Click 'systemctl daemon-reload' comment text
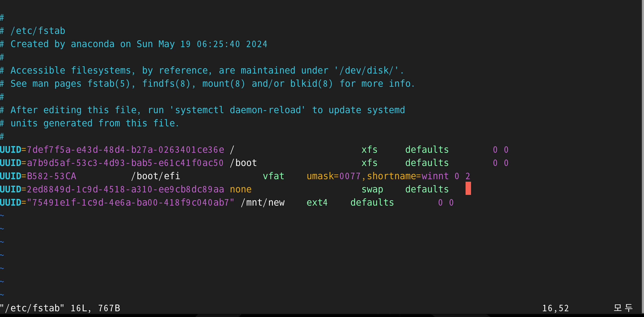This screenshot has width=644, height=317. [x=238, y=110]
